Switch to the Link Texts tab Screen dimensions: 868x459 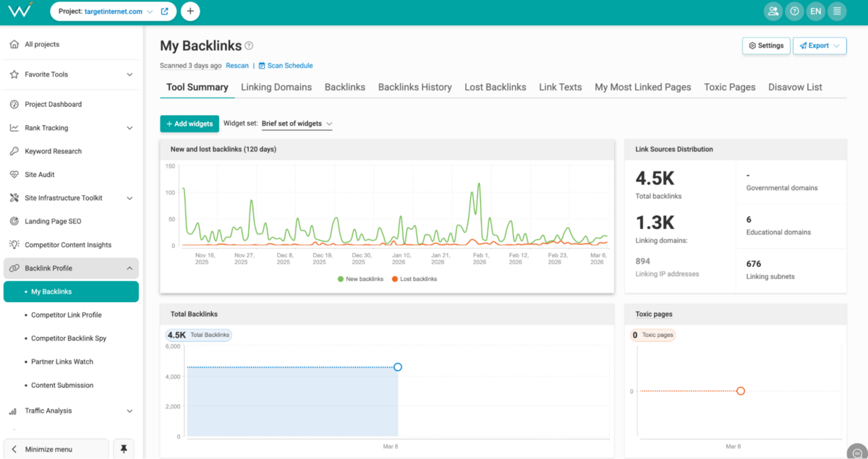561,87
